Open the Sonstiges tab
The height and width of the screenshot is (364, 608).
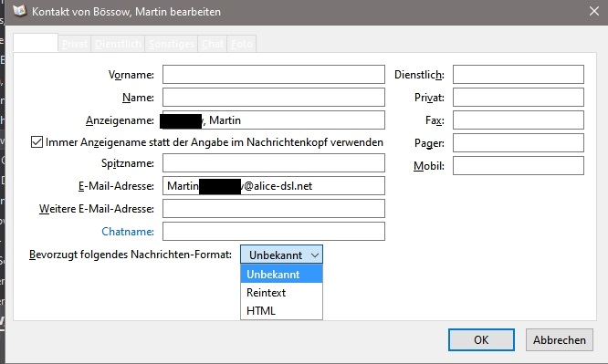(172, 44)
